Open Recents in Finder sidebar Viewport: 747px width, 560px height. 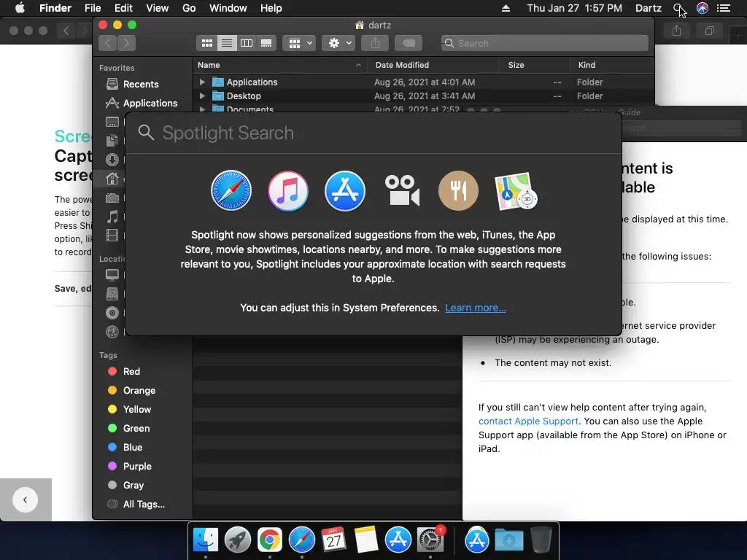(141, 85)
